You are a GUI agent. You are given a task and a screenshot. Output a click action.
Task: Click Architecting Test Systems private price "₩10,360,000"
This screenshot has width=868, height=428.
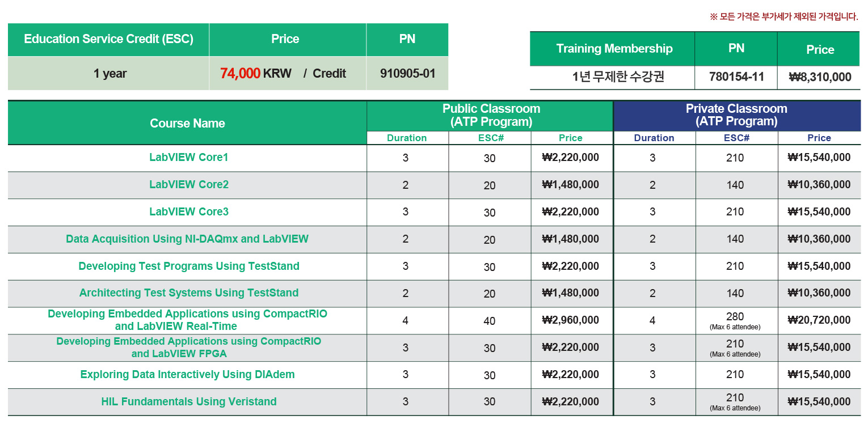point(819,293)
